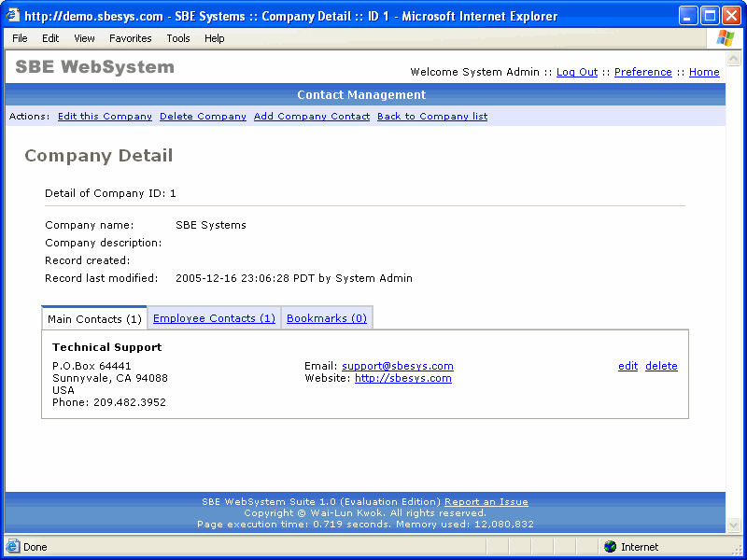The width and height of the screenshot is (747, 560).
Task: Close the Internet Explorer window
Action: 731,16
